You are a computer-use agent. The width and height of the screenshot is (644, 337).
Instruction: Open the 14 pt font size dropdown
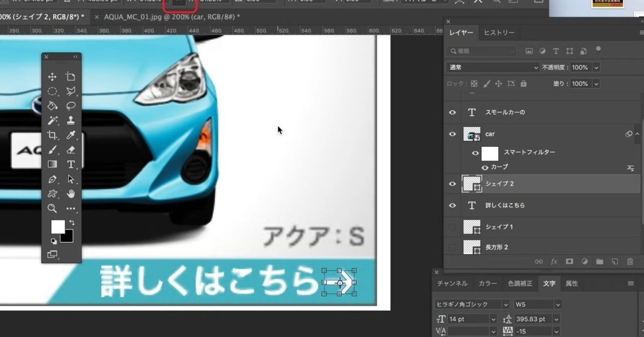pos(493,319)
